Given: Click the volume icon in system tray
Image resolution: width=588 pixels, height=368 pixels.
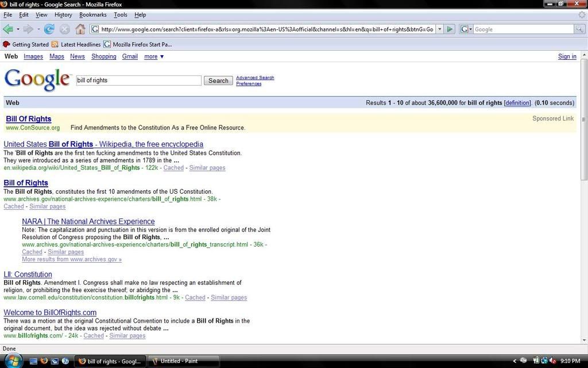Looking at the screenshot, I should pos(552,361).
